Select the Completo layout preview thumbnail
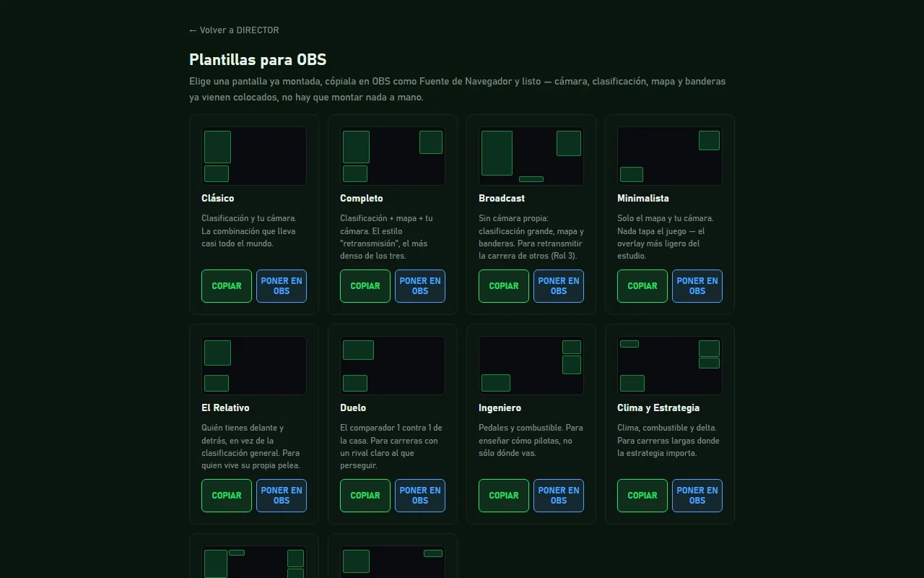This screenshot has width=924, height=578. click(393, 156)
